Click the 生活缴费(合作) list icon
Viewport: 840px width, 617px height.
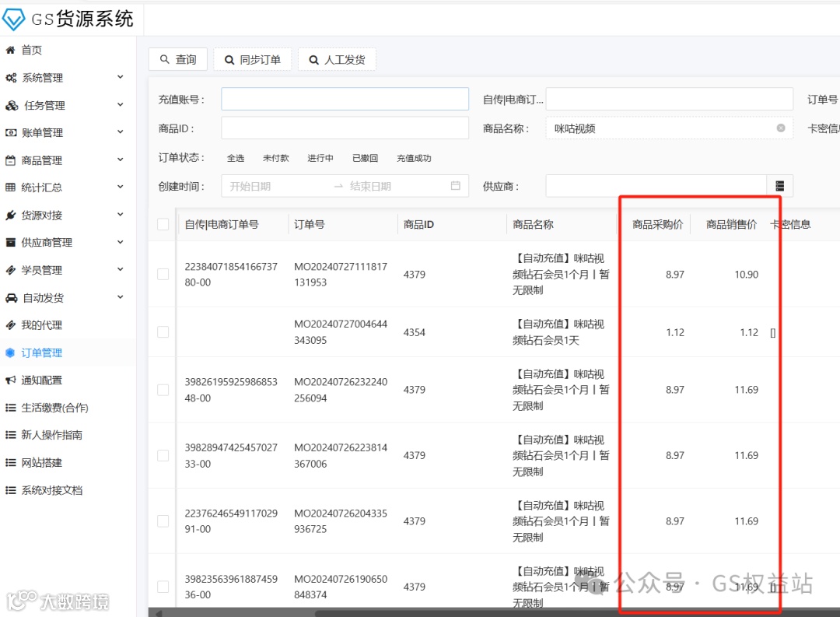pos(10,408)
